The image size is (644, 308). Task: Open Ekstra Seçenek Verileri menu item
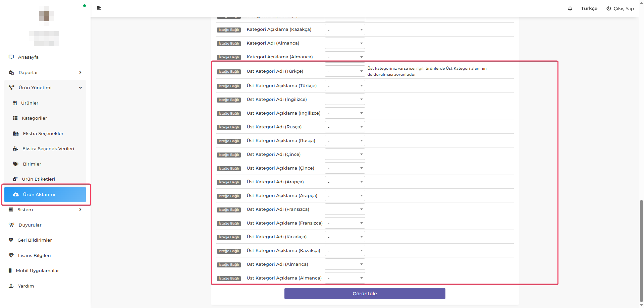(48, 148)
